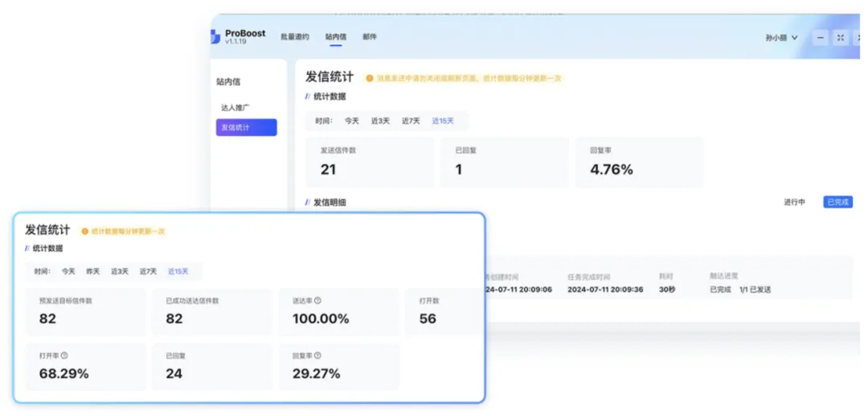This screenshot has width=868, height=416.
Task: Select 达人推广 in the sidebar
Action: point(235,108)
